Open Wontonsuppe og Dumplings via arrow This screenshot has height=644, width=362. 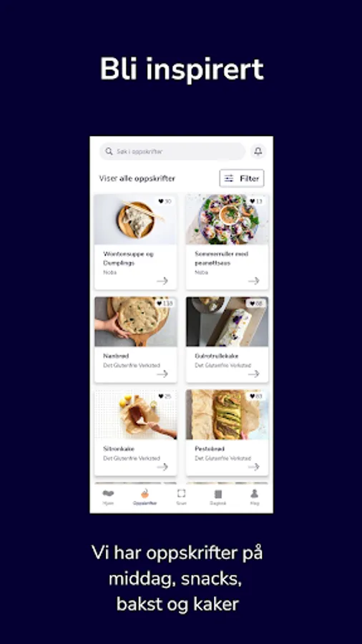point(162,281)
